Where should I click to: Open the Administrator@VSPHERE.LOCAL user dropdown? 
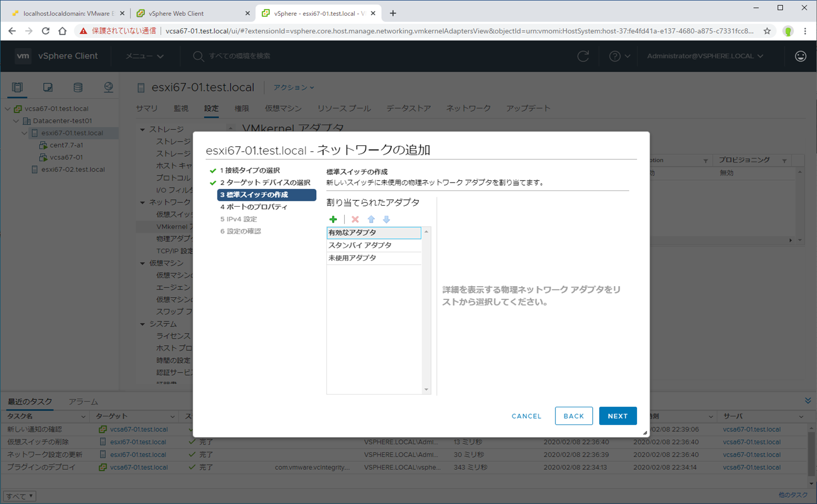tap(705, 56)
